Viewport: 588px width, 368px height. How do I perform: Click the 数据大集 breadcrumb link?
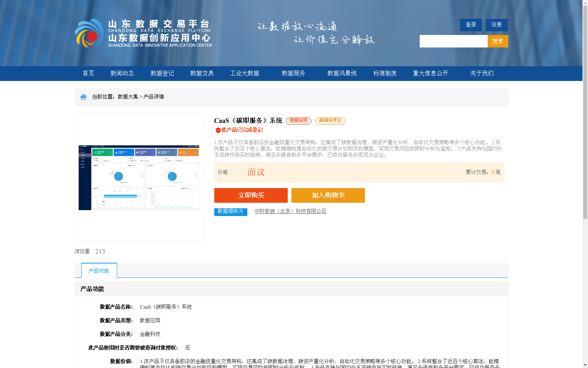click(128, 97)
